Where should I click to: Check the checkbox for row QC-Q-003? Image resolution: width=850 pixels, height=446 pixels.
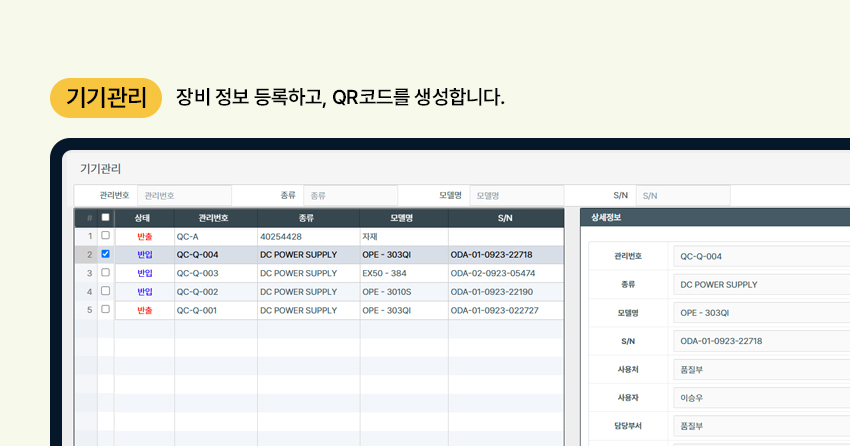[x=106, y=273]
